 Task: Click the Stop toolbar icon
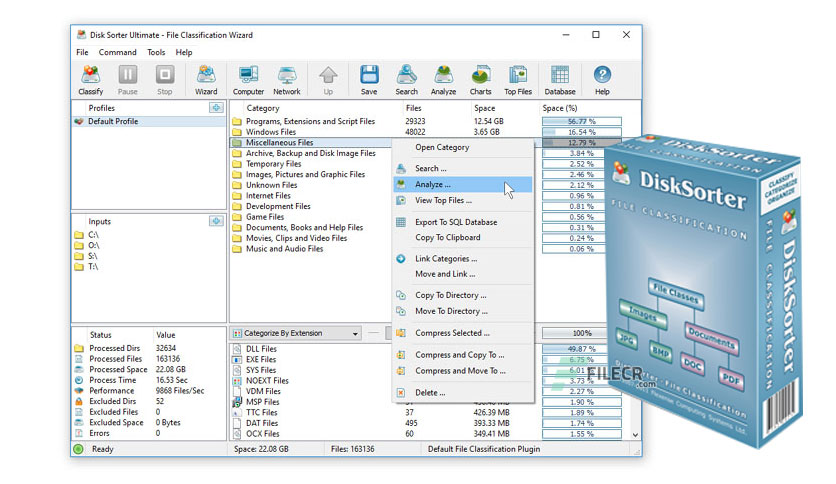(x=165, y=80)
